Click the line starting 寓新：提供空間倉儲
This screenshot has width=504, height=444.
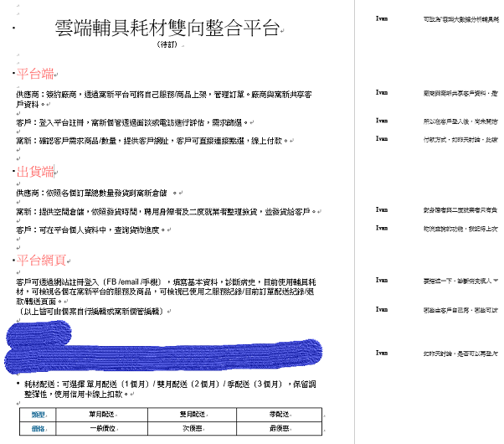pos(166,211)
